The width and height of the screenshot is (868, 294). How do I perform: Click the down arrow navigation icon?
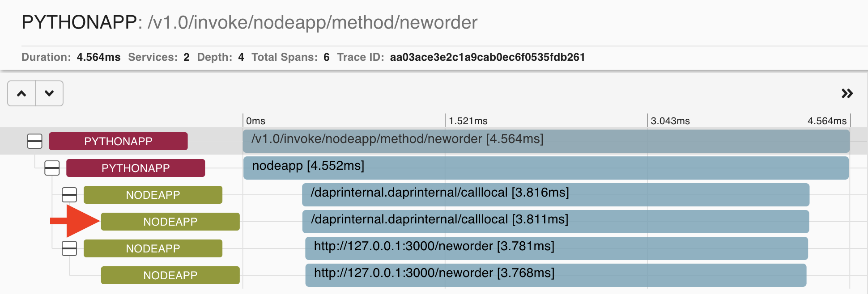pyautogui.click(x=49, y=93)
